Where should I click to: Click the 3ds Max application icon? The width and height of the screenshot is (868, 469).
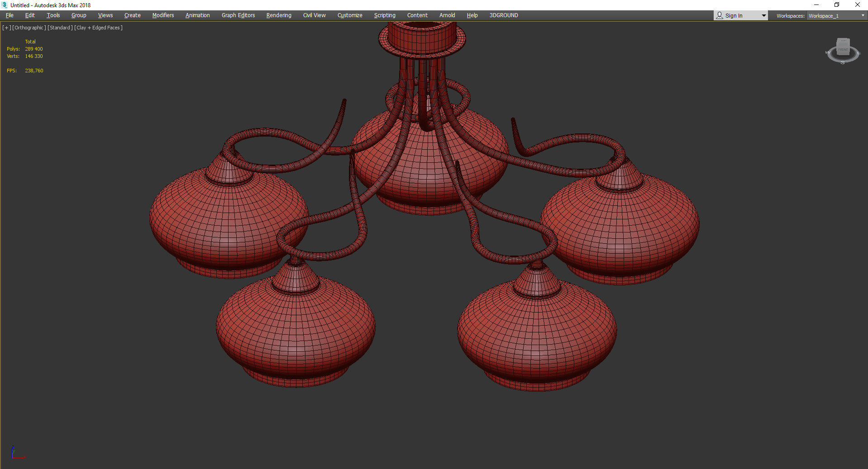5,5
